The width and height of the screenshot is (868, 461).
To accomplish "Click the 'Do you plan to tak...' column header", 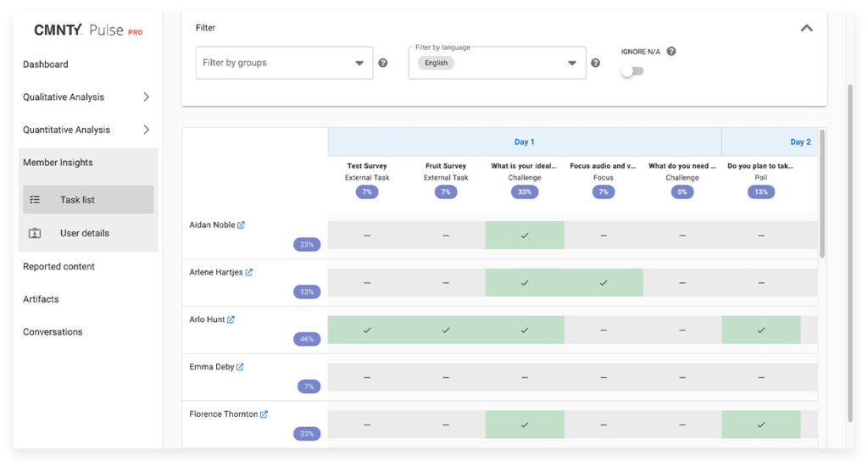I will (x=760, y=165).
